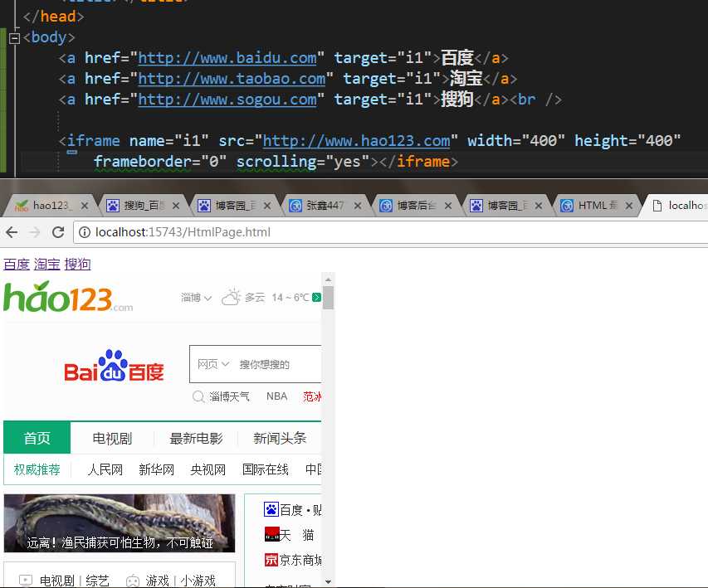This screenshot has width=708, height=588.
Task: Click the iframe scrollbar up arrow
Action: 328,279
